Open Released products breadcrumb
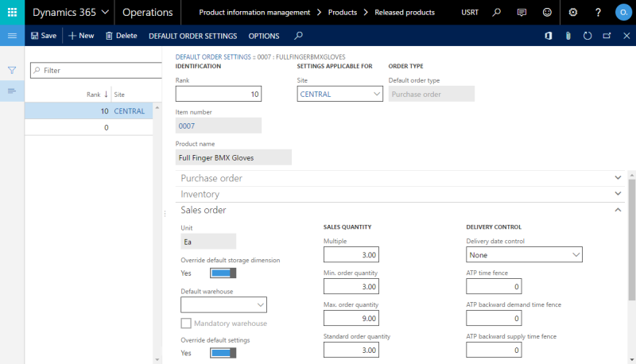This screenshot has width=636, height=364. (405, 13)
